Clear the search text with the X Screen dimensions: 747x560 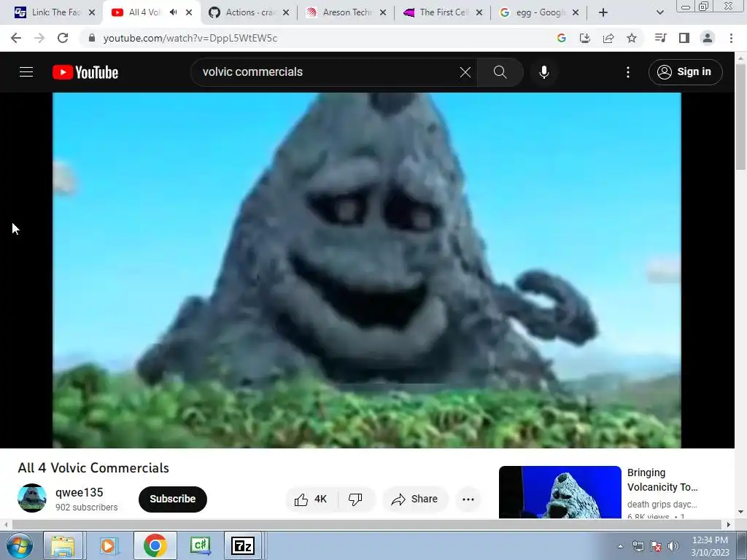pos(465,72)
